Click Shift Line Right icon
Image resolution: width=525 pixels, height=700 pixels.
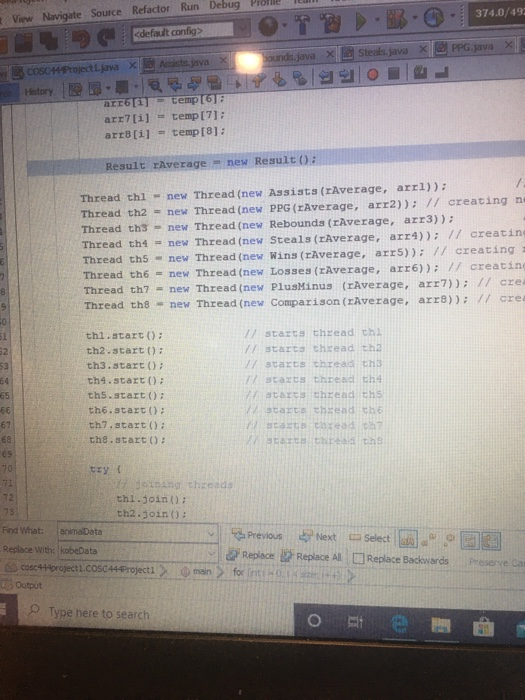(346, 76)
